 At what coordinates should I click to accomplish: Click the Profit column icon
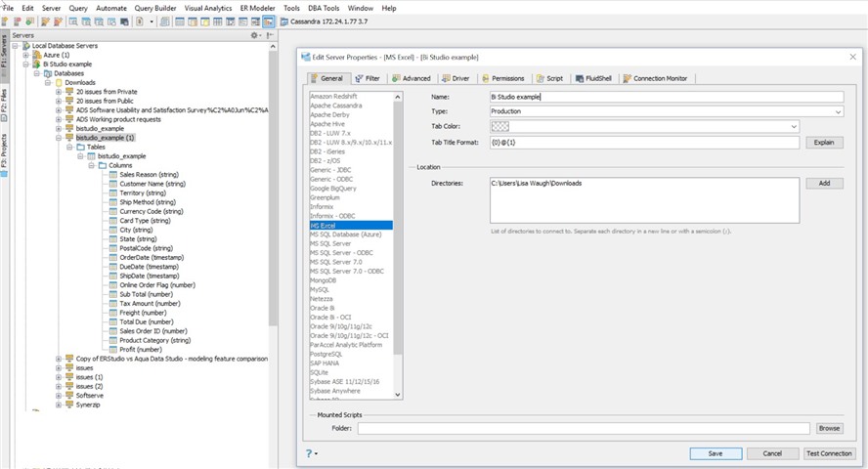coord(113,350)
